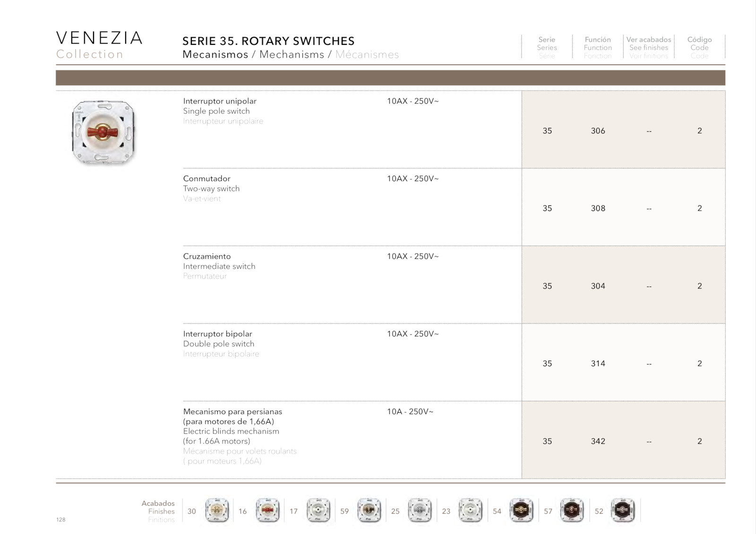Choose the finish 17 white switch image
Image resolution: width=756 pixels, height=534 pixels.
[318, 511]
